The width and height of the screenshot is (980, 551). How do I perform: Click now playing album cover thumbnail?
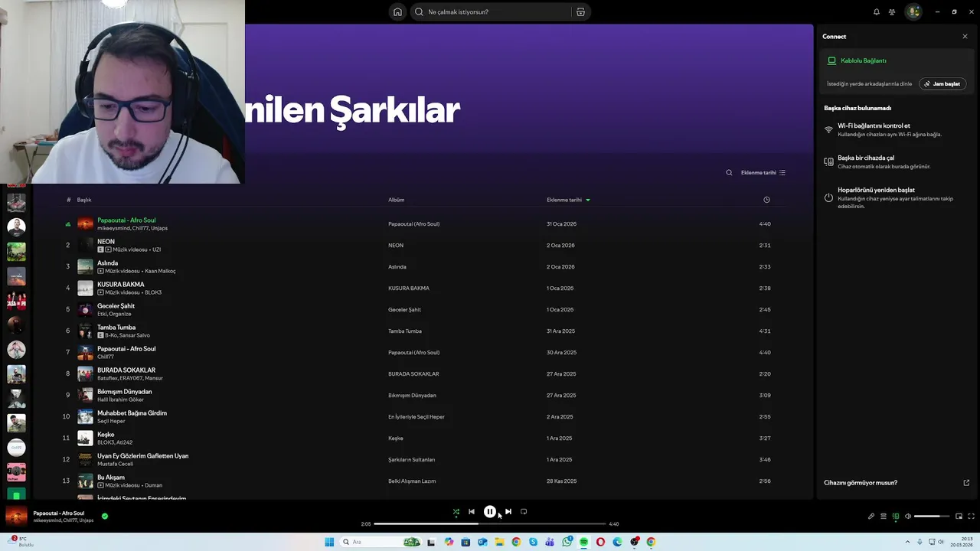tap(16, 517)
